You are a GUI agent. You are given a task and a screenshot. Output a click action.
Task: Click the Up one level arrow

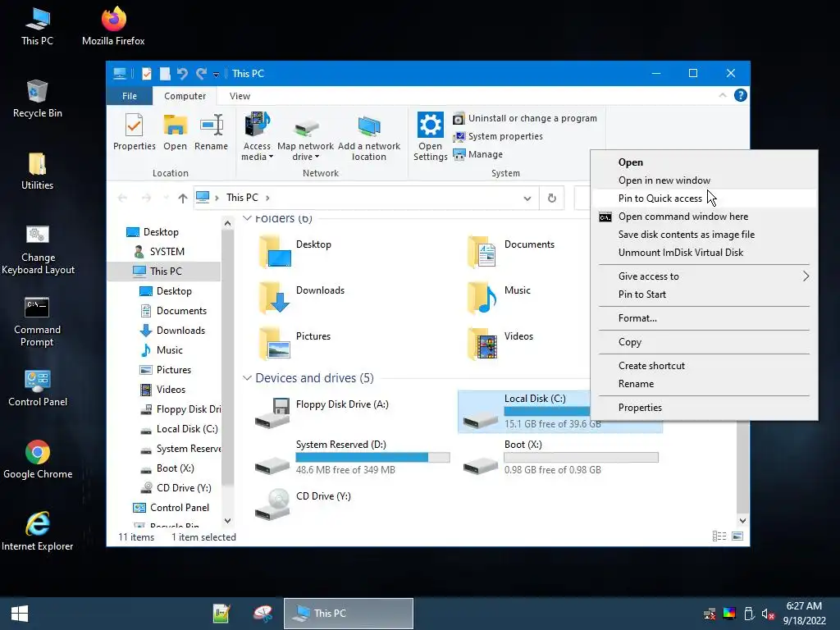pyautogui.click(x=183, y=199)
